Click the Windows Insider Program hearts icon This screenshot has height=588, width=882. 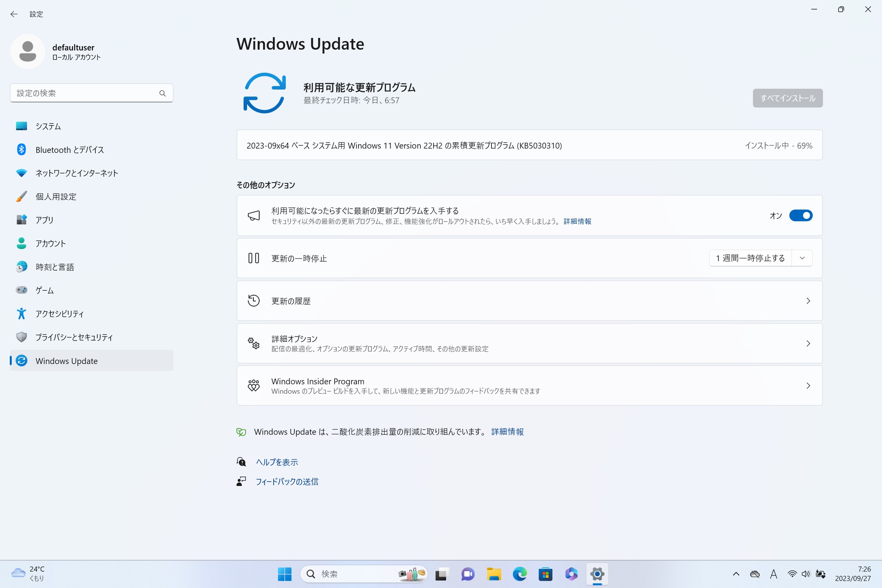pos(254,386)
